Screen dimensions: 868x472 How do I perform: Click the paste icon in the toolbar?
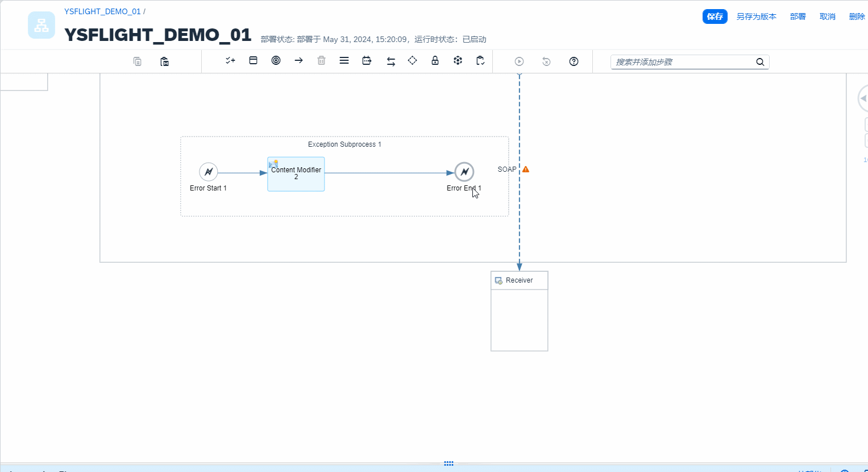(x=164, y=61)
